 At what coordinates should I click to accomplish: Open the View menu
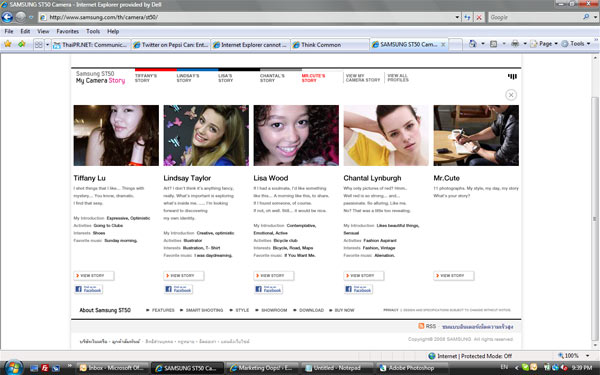43,31
